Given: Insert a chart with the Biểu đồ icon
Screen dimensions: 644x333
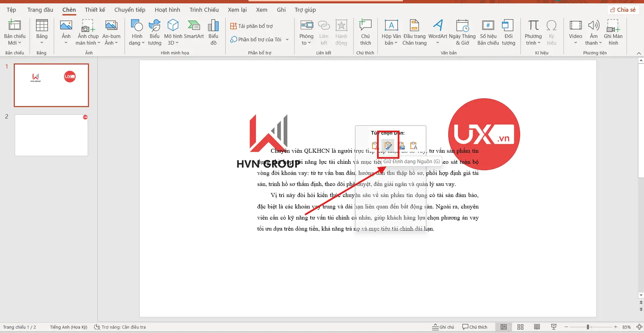Looking at the screenshot, I should [213, 32].
